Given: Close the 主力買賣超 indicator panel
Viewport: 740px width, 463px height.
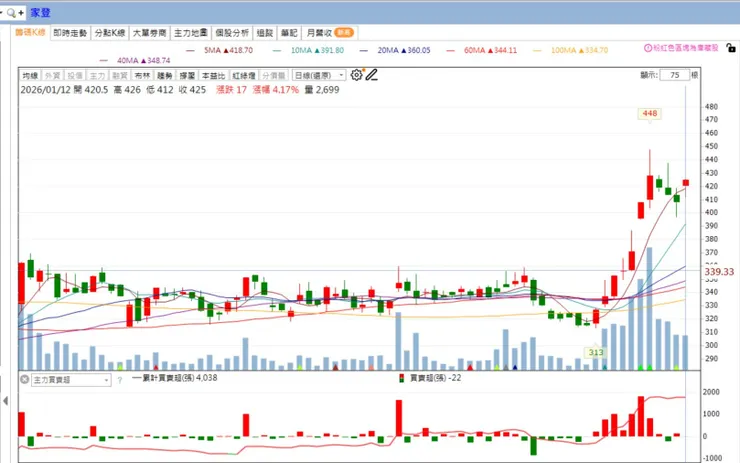Looking at the screenshot, I should pyautogui.click(x=25, y=379).
